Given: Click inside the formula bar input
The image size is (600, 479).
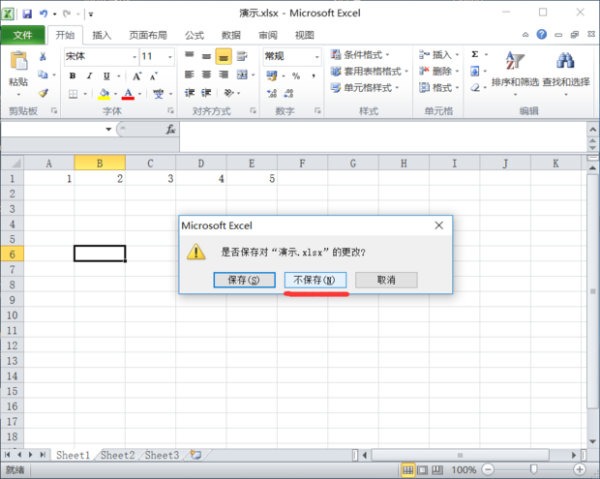Looking at the screenshot, I should click(383, 137).
